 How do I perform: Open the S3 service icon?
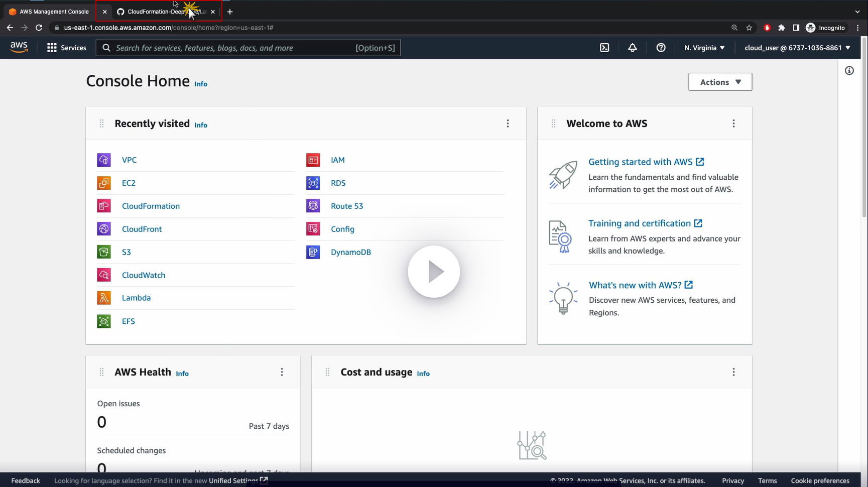tap(104, 252)
